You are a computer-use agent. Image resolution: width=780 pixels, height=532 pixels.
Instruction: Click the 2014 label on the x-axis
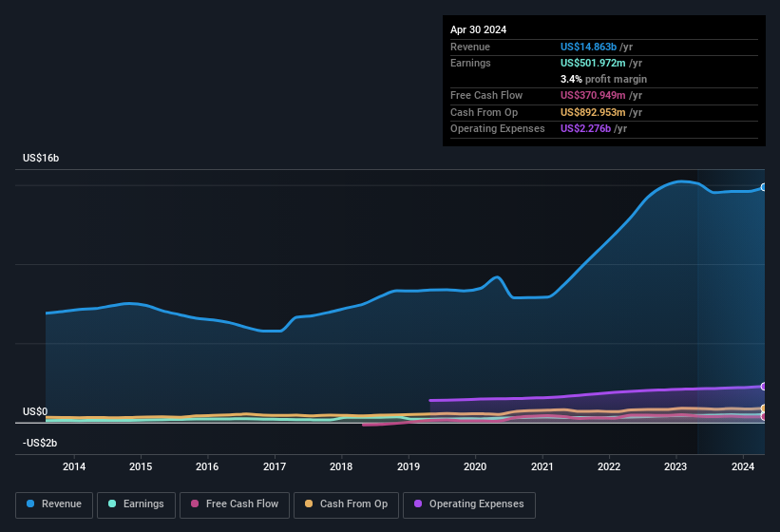[74, 466]
